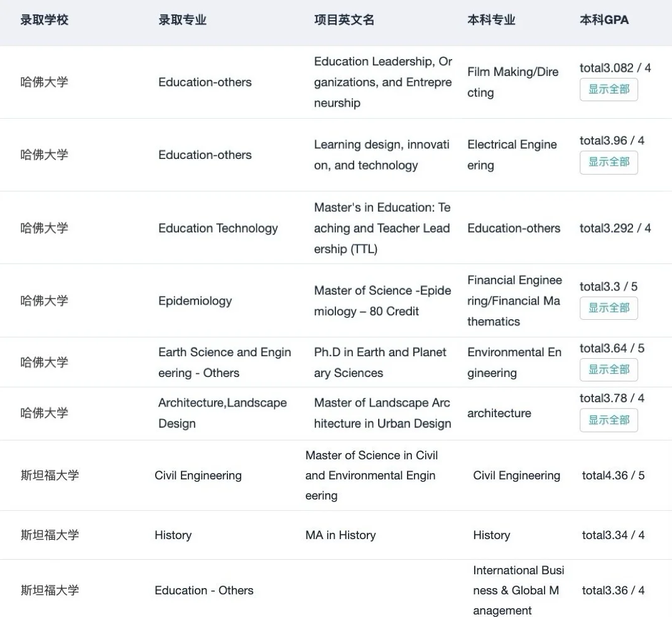Screen dimensions: 672x617
Task: Select the 录取专业 column header
Action: click(x=183, y=19)
